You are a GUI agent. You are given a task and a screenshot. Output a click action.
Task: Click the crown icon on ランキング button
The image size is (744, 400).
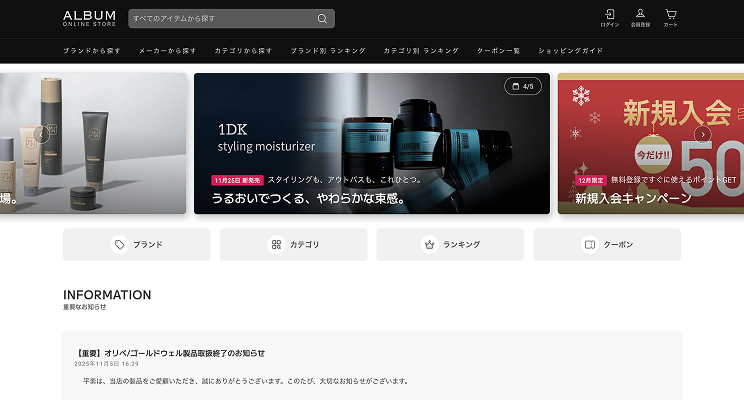click(429, 244)
